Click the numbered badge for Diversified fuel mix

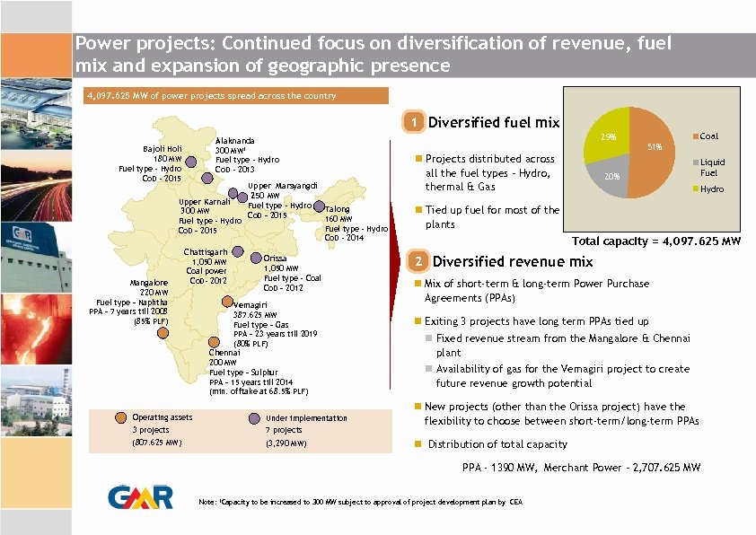pos(412,121)
